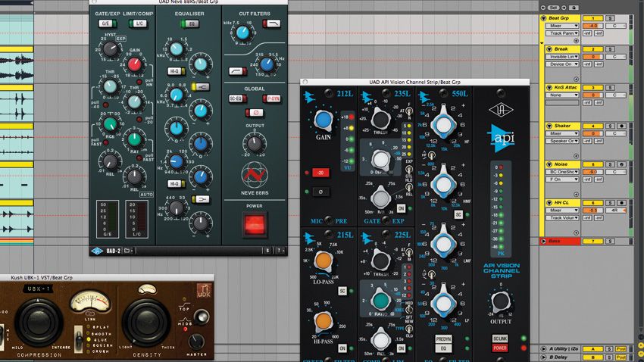The height and width of the screenshot is (362, 644).
Task: Click the PREDYN button on the API 550L
Action: point(443,339)
